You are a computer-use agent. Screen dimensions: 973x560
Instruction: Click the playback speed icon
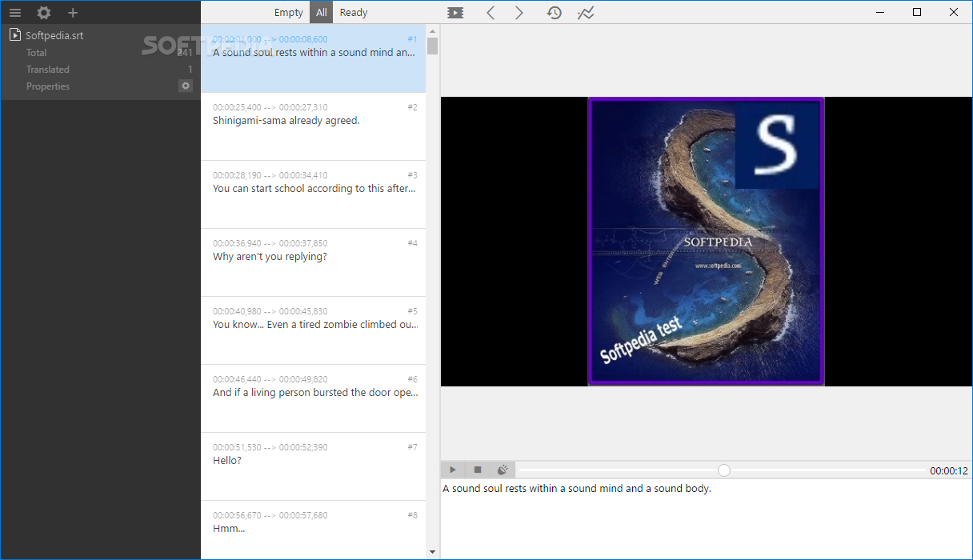(x=503, y=470)
